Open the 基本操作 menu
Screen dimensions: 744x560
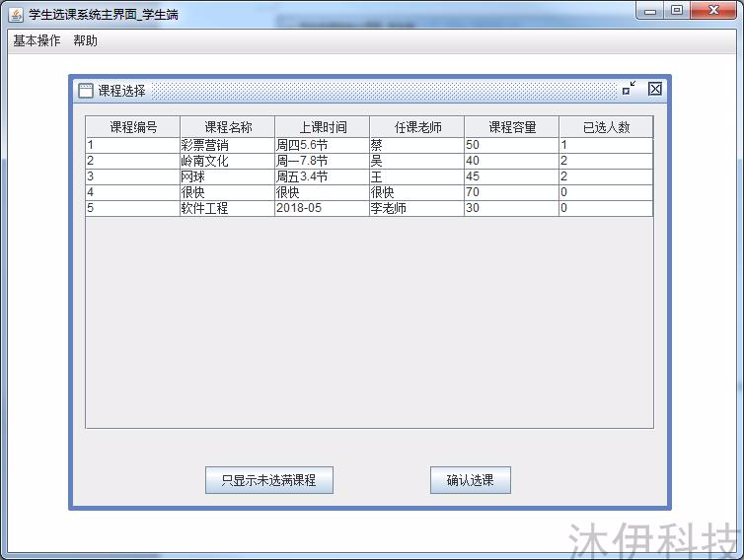(x=37, y=40)
